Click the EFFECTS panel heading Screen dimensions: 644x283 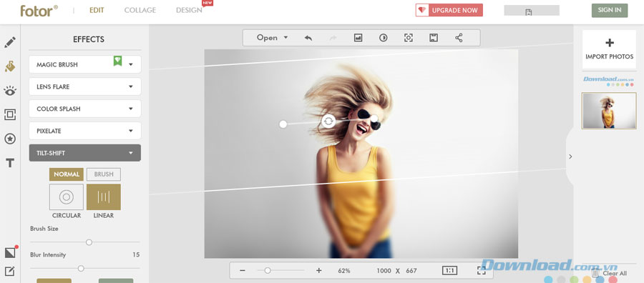click(x=88, y=39)
